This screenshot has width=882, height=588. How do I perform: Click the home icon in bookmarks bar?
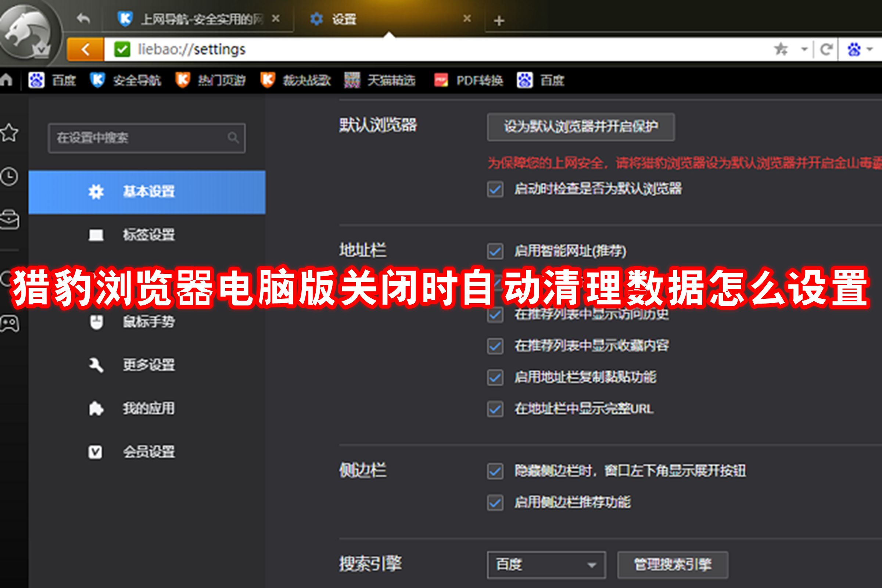6,80
